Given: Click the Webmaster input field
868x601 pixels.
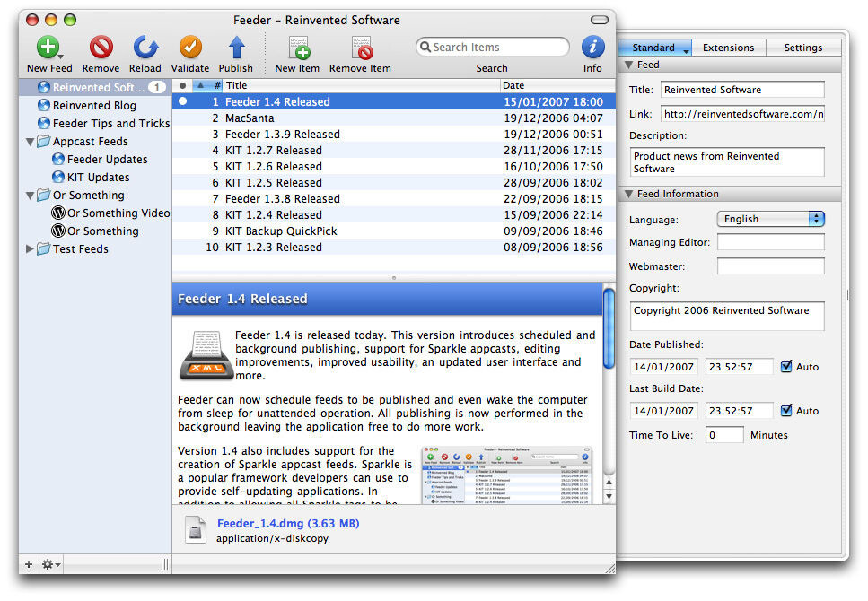Looking at the screenshot, I should pyautogui.click(x=770, y=266).
